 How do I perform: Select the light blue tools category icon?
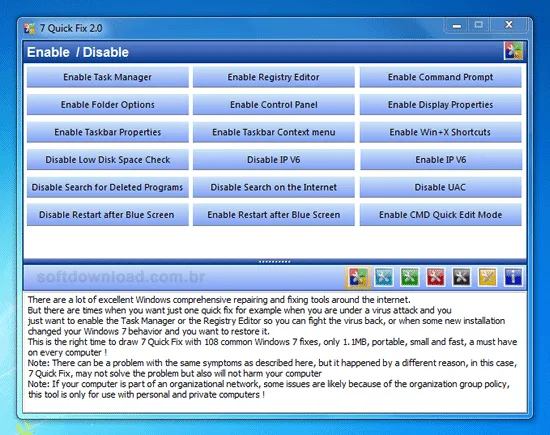pos(384,277)
